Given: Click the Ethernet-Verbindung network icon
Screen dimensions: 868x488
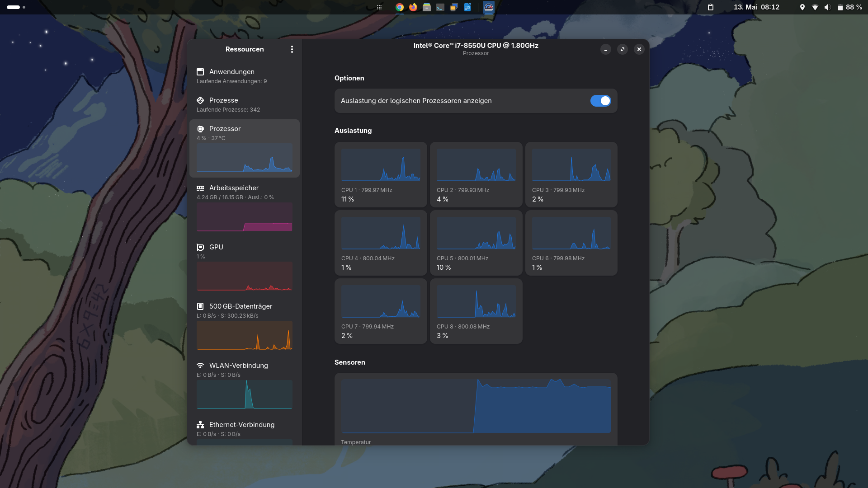Looking at the screenshot, I should (x=200, y=425).
